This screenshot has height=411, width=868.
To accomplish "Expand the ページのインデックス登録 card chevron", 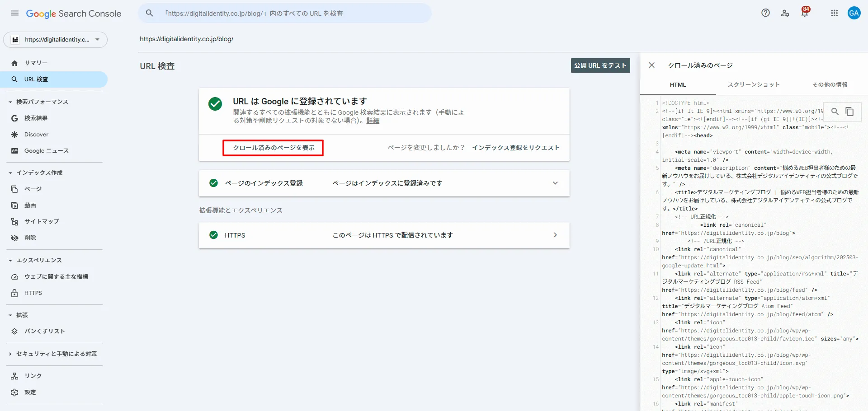I will click(x=555, y=183).
